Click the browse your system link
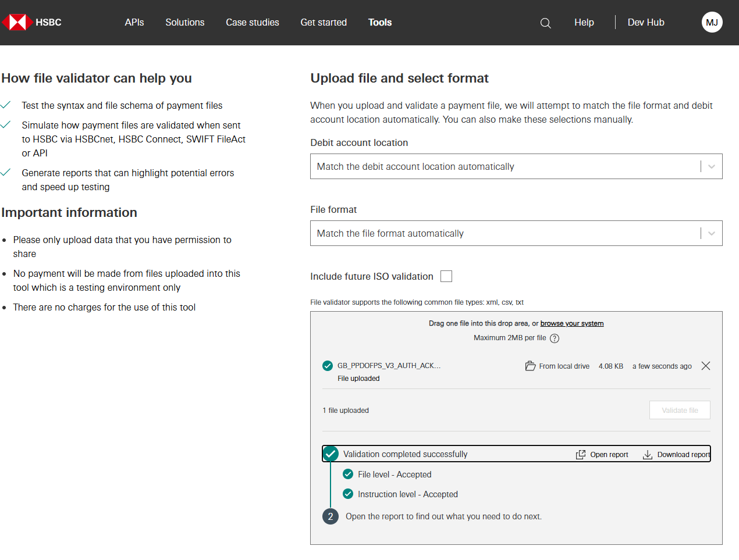Viewport: 739px width, 560px height. [571, 323]
